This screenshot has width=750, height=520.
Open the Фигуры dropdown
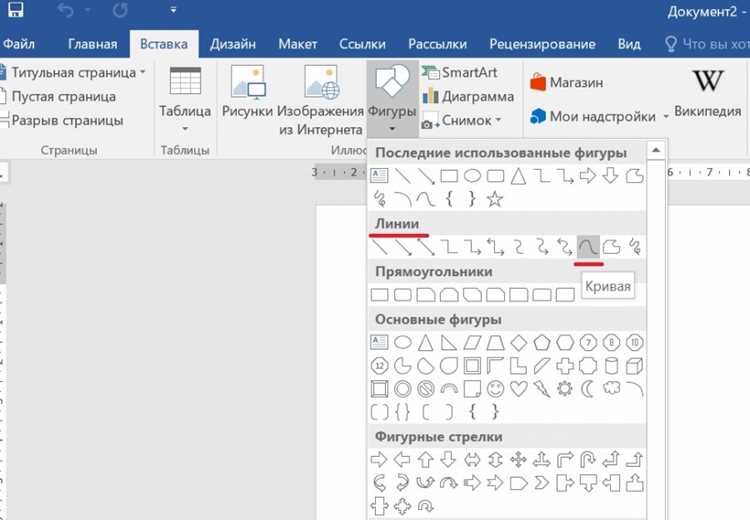point(392,100)
